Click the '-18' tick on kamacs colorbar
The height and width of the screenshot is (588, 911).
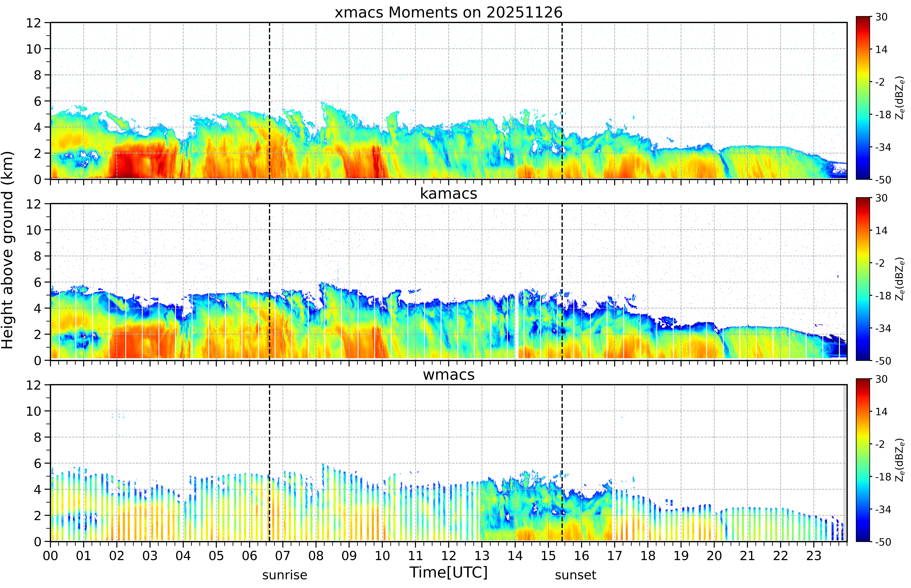[x=883, y=296]
